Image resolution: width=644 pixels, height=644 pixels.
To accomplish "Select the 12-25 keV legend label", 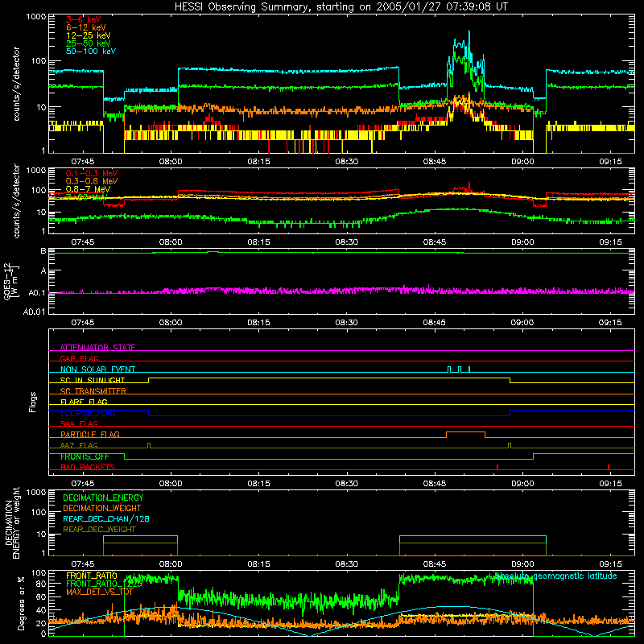I will click(x=89, y=35).
